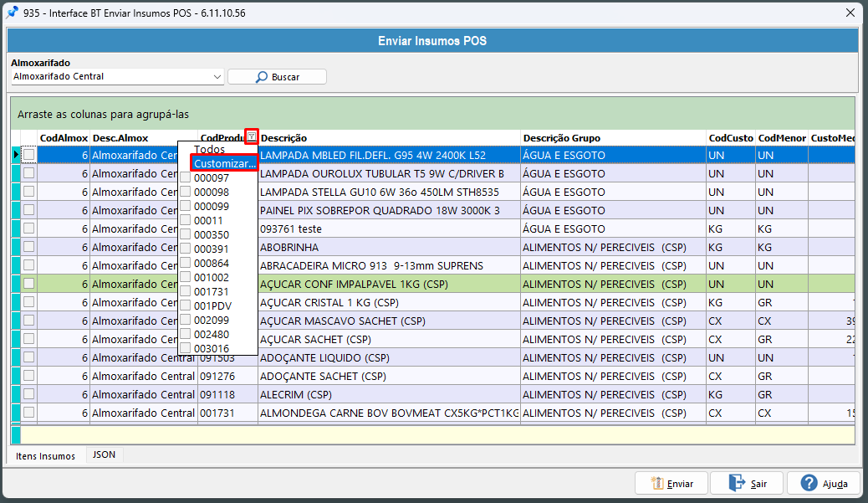
Task: Tick checkbox for ALECRIM (CSP) row
Action: point(28,394)
